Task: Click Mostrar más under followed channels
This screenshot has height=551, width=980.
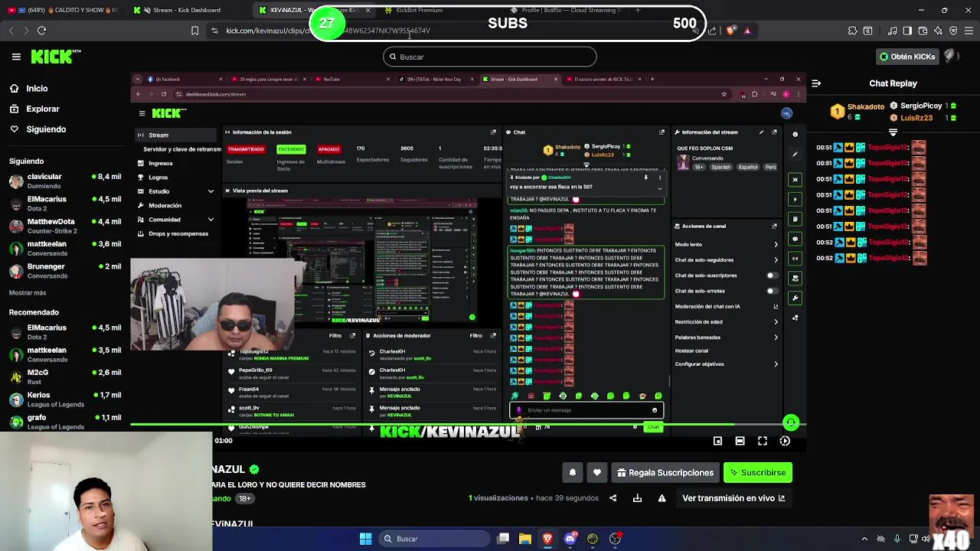Action: pos(28,293)
